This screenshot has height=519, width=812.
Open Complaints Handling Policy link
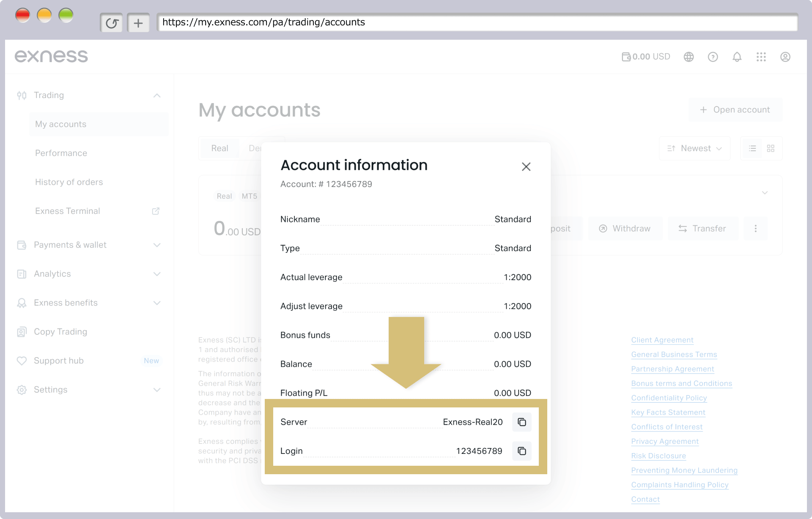[x=680, y=485]
